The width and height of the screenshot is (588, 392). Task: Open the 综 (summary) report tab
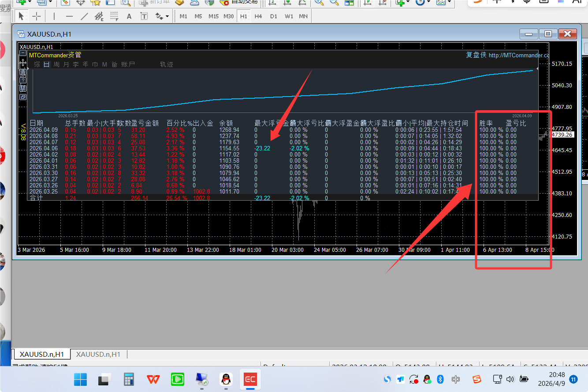pyautogui.click(x=37, y=64)
